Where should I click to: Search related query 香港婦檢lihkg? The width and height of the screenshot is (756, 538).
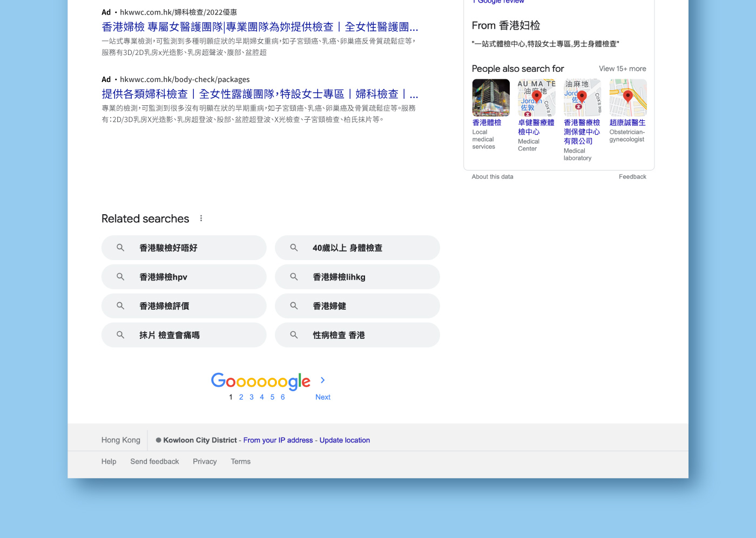tap(357, 277)
